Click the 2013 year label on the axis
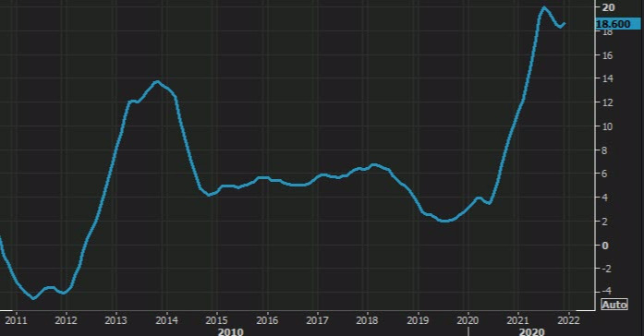Image resolution: width=644 pixels, height=336 pixels. (x=115, y=320)
